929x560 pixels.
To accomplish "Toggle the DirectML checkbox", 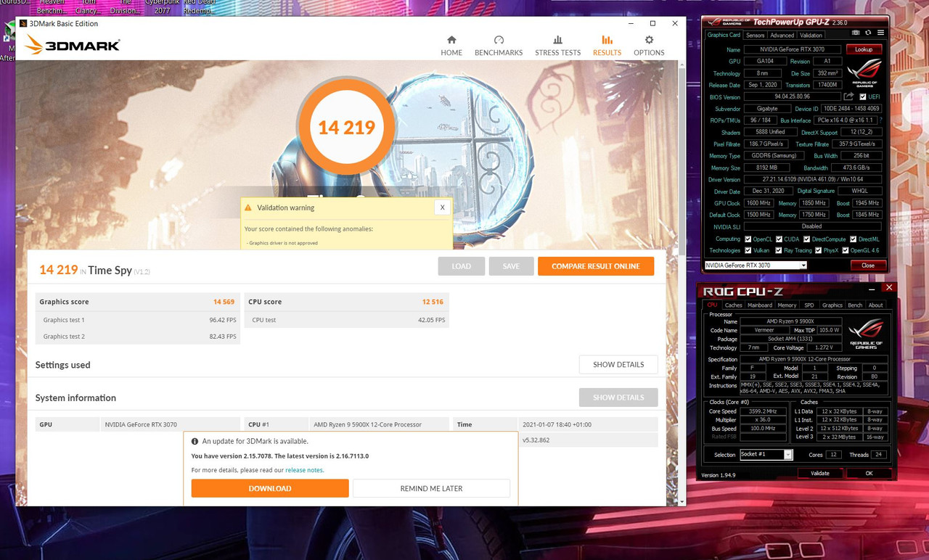I will pyautogui.click(x=853, y=239).
